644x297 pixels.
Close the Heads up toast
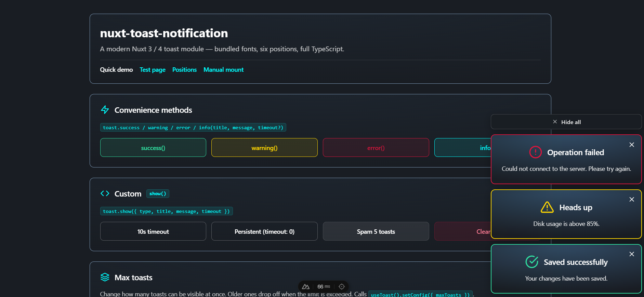point(632,199)
